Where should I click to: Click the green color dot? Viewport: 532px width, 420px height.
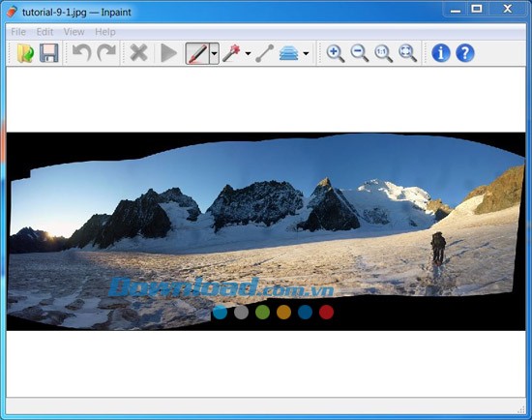262,312
